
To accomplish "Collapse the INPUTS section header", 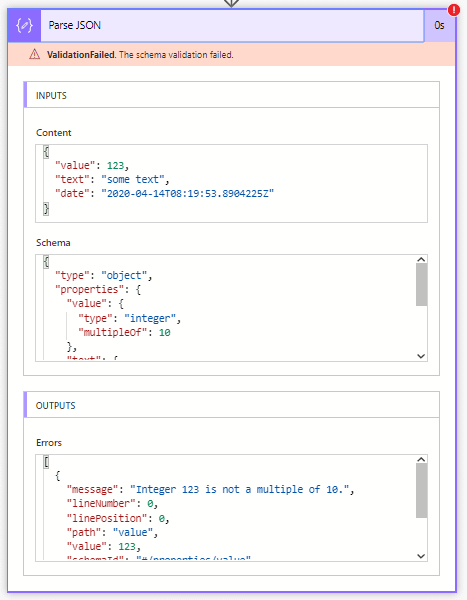I will (232, 95).
